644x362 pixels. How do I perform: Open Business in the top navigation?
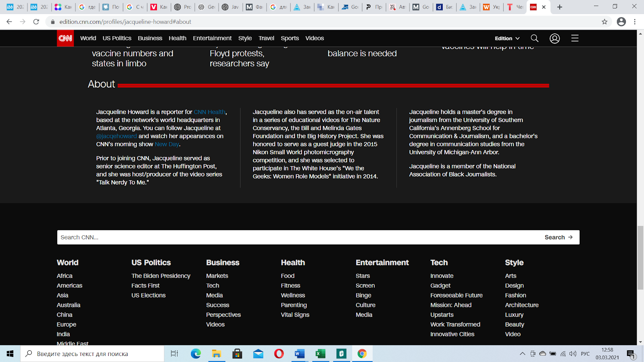[x=150, y=38]
